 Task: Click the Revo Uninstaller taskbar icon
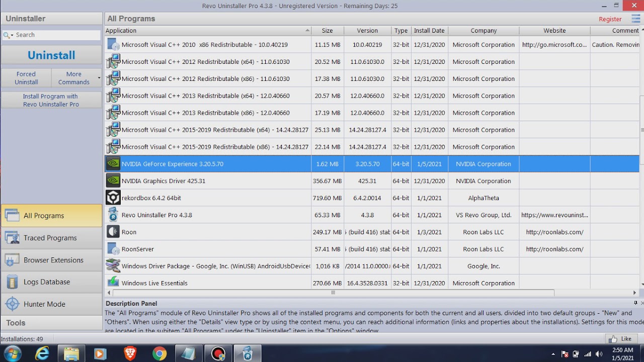pos(247,353)
